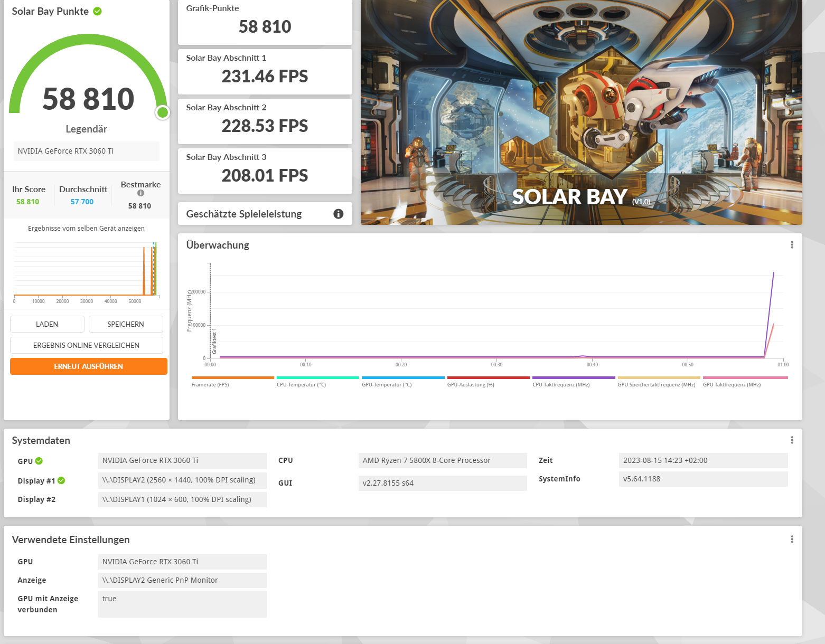This screenshot has width=825, height=644.
Task: Open the Verwendete Einstellungen three-dot menu
Action: coord(792,539)
